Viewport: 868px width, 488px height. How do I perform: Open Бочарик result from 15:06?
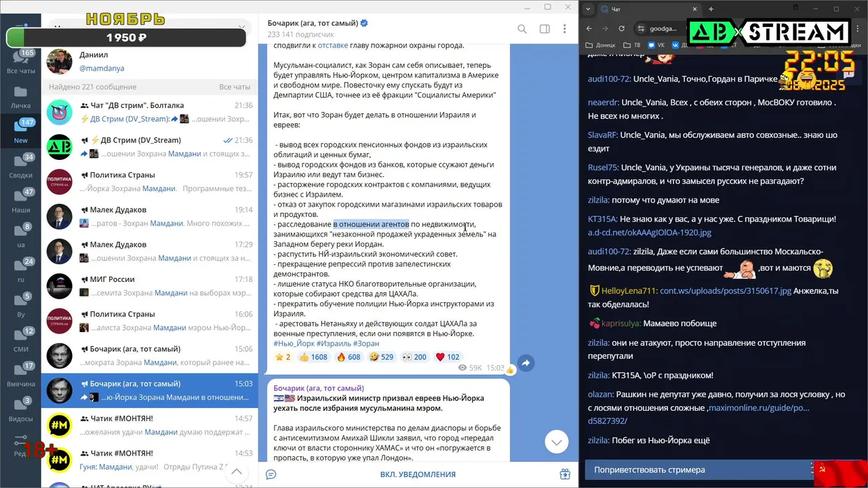point(149,356)
